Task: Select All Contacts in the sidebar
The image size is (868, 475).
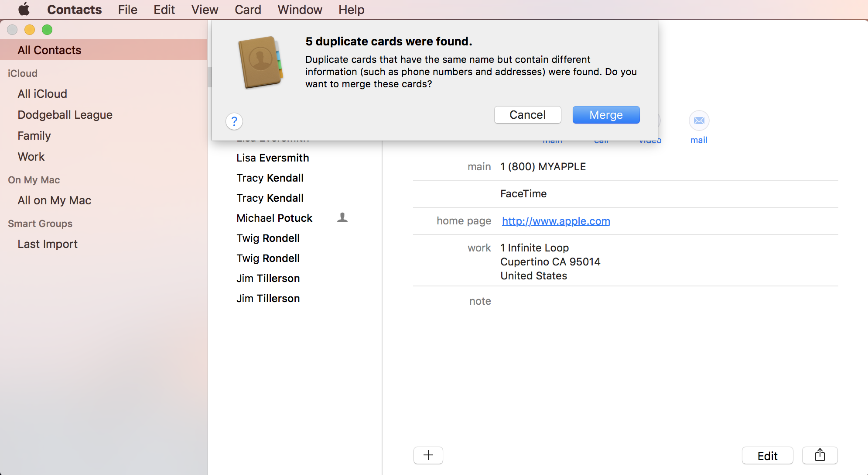Action: click(49, 50)
